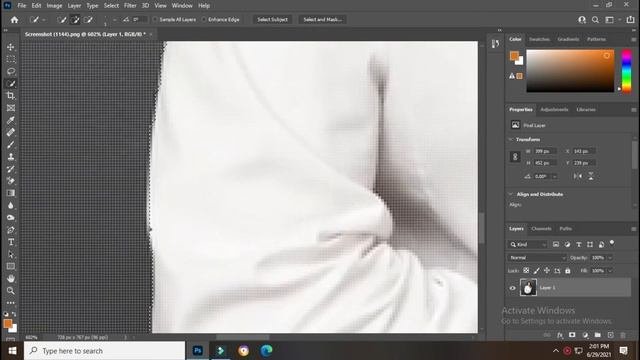Toggle link width and height constraint
Image resolution: width=640 pixels, height=360 pixels.
515,157
